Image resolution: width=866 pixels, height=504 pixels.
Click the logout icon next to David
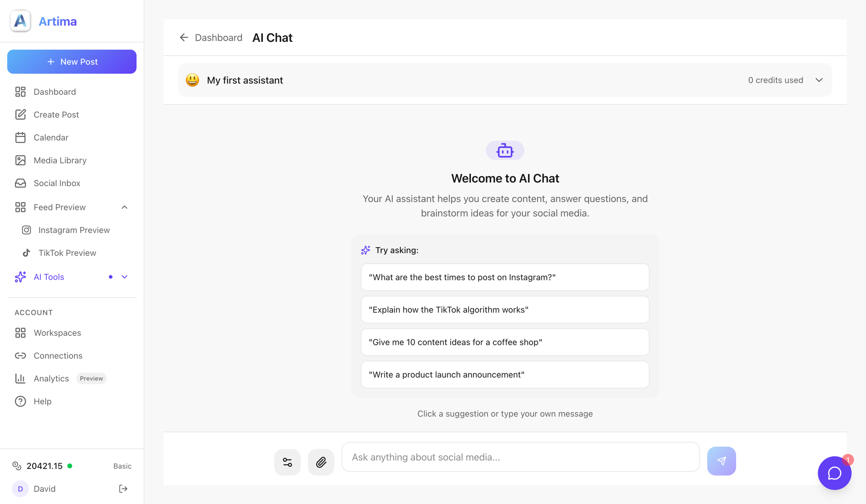(x=123, y=489)
